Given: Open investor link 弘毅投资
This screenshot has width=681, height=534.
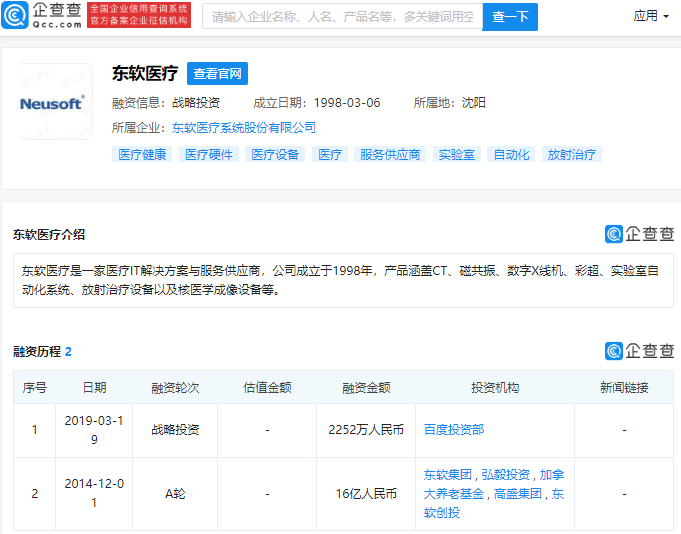Looking at the screenshot, I should click(x=506, y=475).
